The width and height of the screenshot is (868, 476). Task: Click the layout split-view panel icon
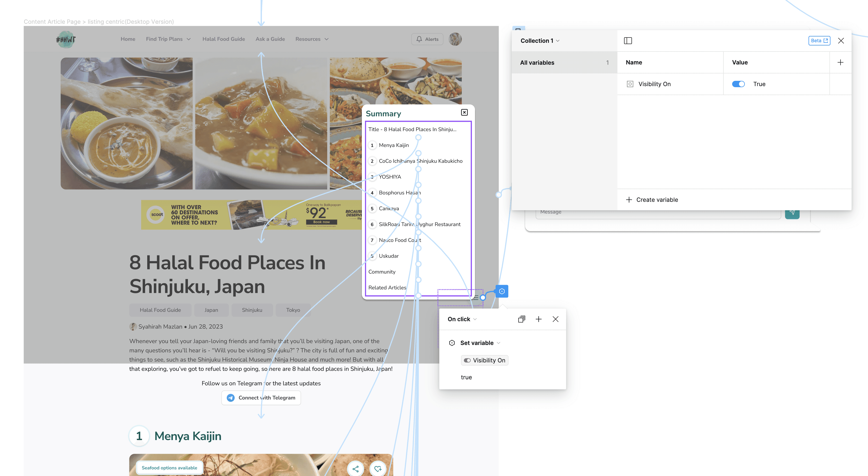[x=628, y=40]
